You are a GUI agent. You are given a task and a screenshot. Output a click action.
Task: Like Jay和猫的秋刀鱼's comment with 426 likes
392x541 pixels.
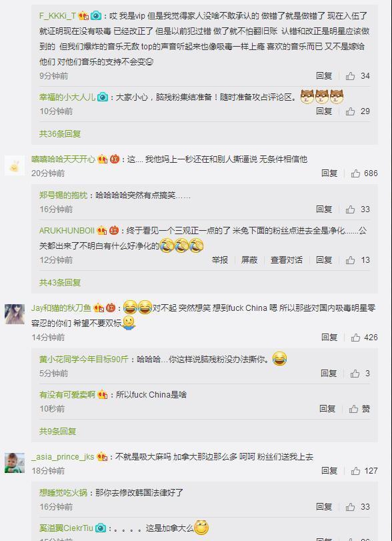click(x=364, y=337)
